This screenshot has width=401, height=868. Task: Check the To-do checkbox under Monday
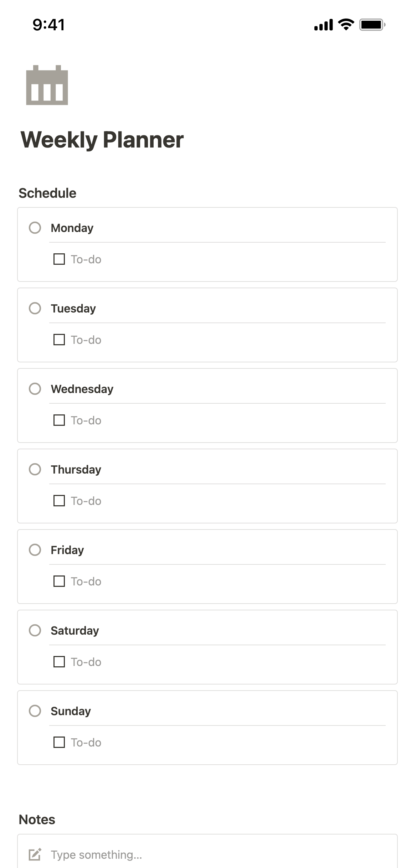point(59,259)
